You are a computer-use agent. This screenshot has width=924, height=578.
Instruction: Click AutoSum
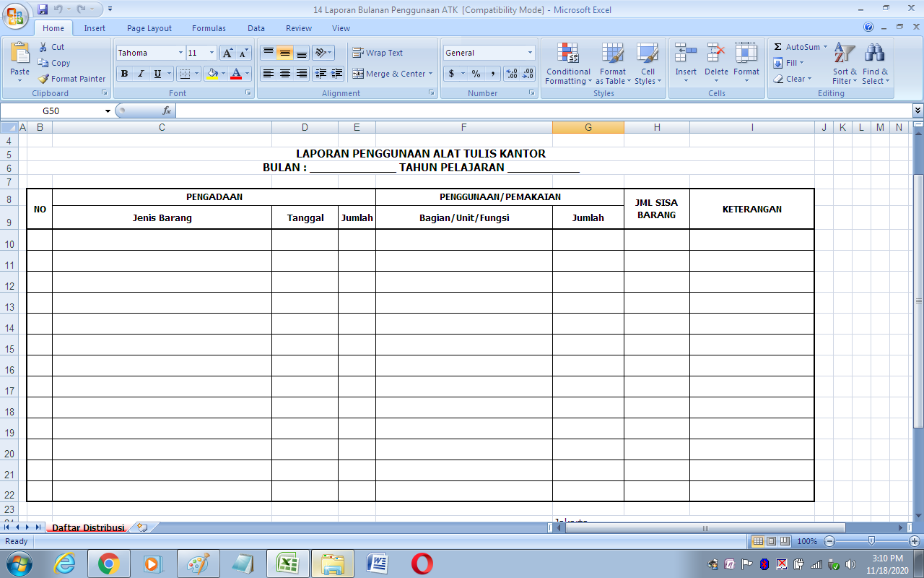pos(800,47)
